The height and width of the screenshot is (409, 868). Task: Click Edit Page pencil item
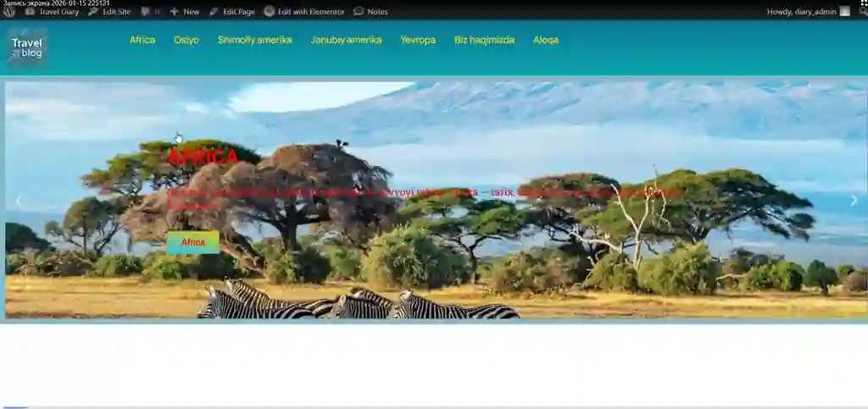232,12
